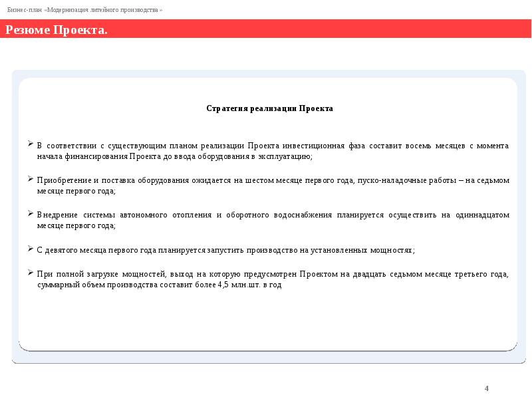This screenshot has height=399, width=532.
Task: Click the arrow bullet before "При полной загрузке"
Action: 31,272
